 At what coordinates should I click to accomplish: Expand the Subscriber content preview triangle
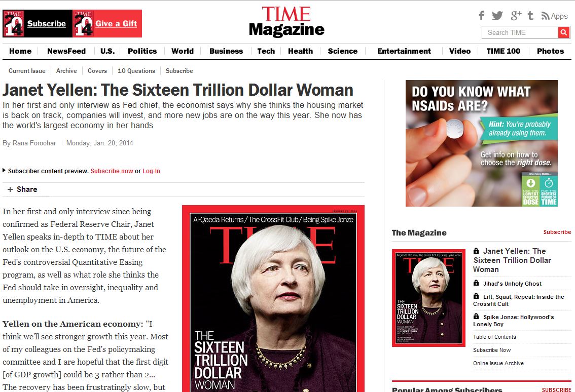coord(4,170)
